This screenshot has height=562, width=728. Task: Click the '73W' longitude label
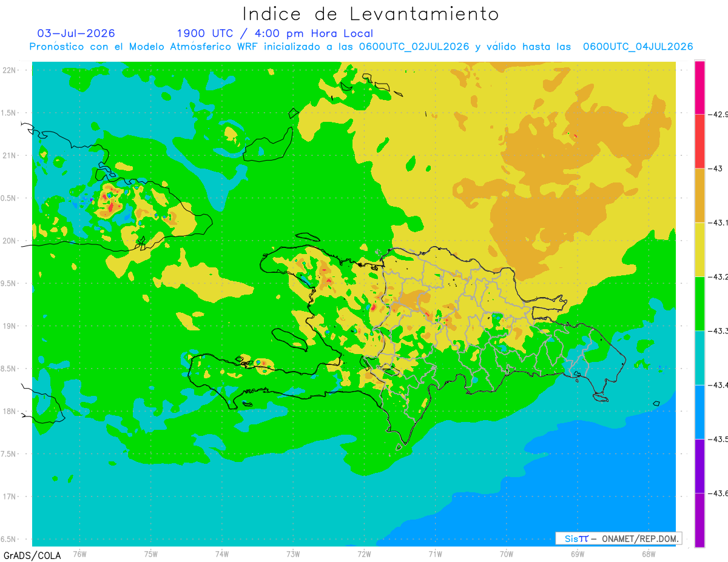click(293, 554)
